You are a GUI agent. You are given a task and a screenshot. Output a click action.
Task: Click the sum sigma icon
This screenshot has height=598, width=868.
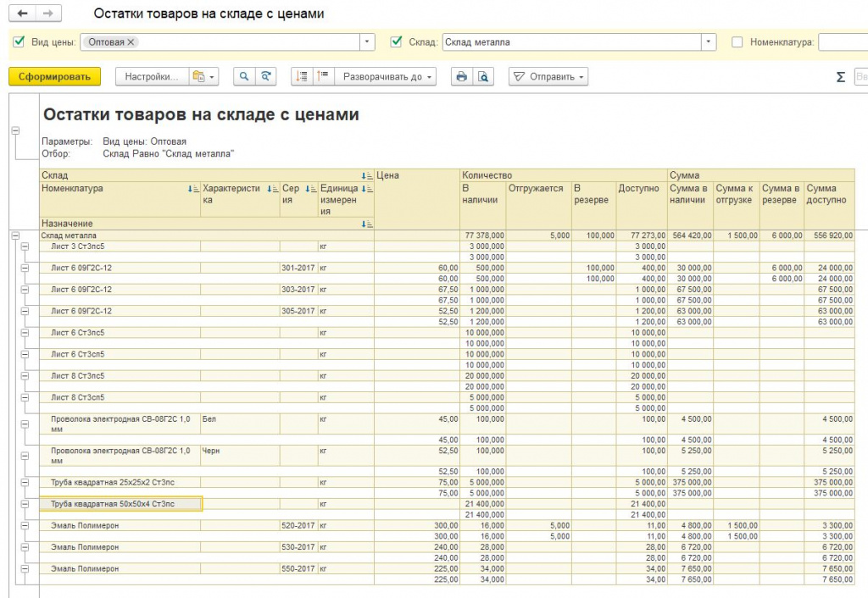click(x=840, y=77)
